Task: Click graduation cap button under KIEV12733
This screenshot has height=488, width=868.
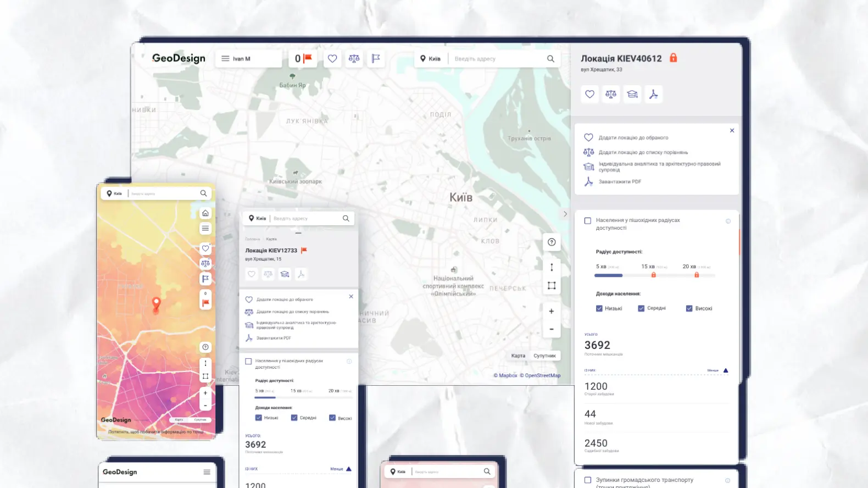Action: click(285, 274)
